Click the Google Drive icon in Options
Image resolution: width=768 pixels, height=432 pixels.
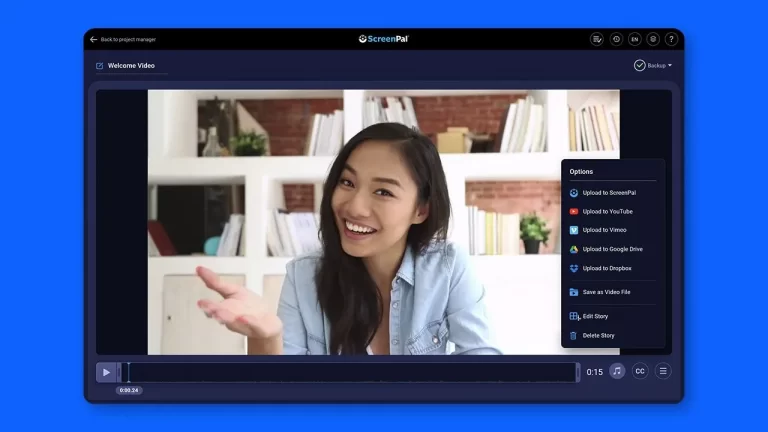(x=574, y=249)
